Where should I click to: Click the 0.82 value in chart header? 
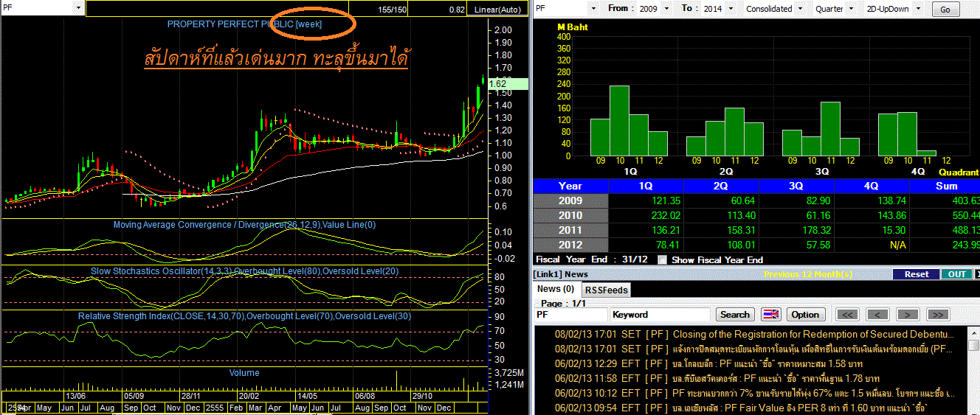click(x=457, y=9)
